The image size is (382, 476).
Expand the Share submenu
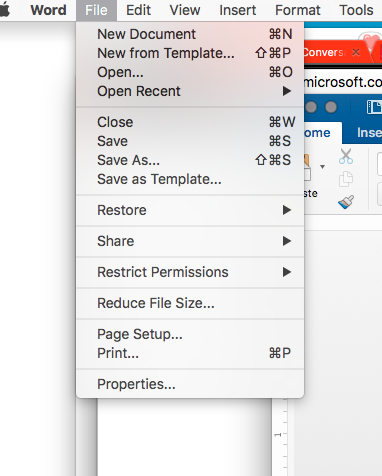point(190,241)
